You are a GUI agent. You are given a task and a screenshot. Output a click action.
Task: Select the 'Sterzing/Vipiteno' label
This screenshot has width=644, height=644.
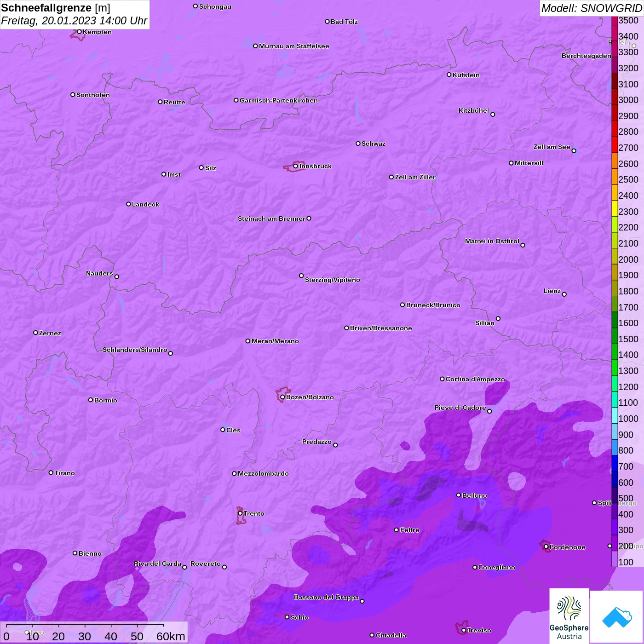333,280
